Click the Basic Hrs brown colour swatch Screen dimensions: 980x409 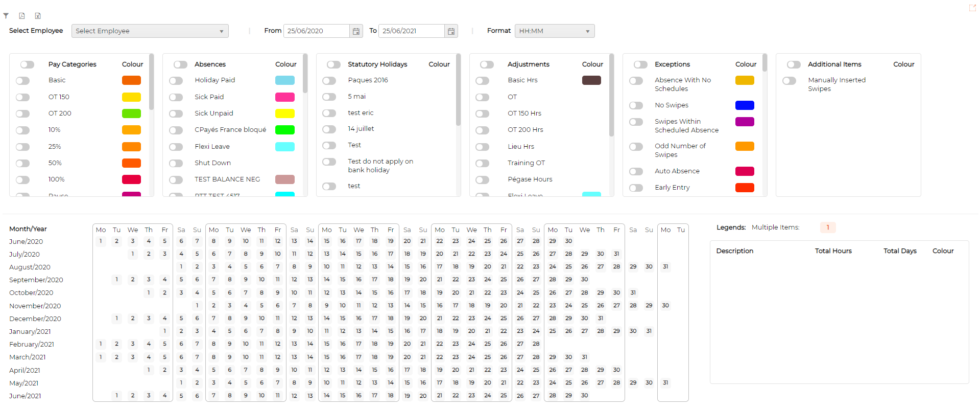tap(591, 80)
